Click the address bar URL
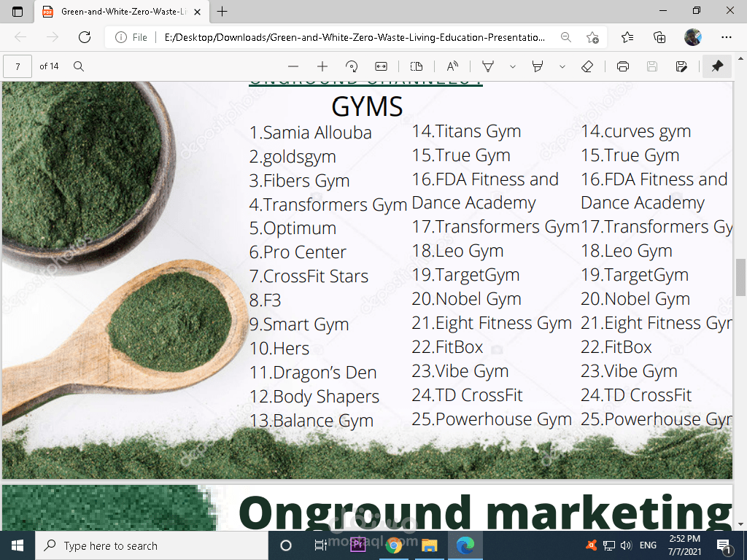 pyautogui.click(x=355, y=37)
